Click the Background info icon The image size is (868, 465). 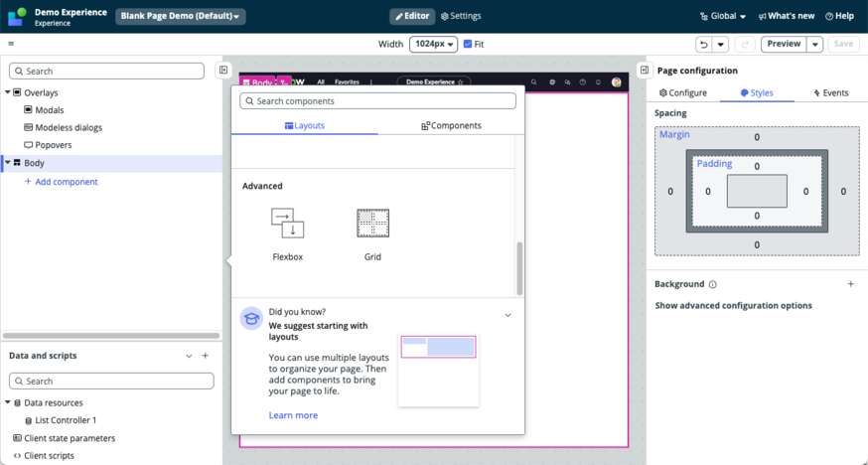(712, 284)
